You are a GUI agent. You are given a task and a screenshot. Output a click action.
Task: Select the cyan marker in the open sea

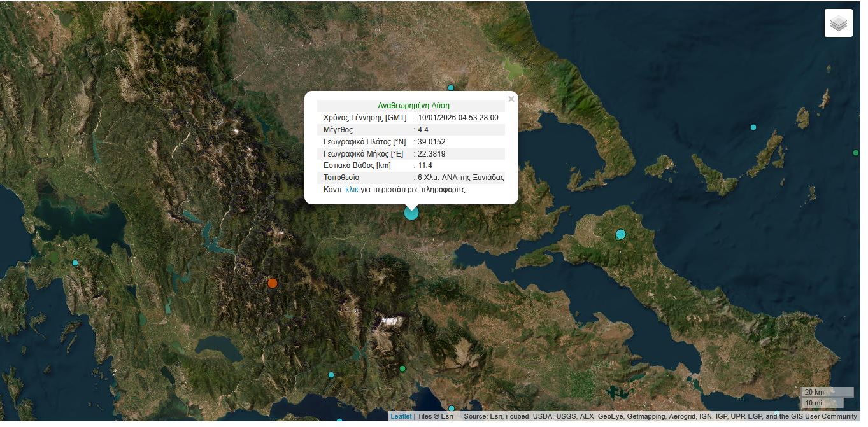tap(753, 127)
